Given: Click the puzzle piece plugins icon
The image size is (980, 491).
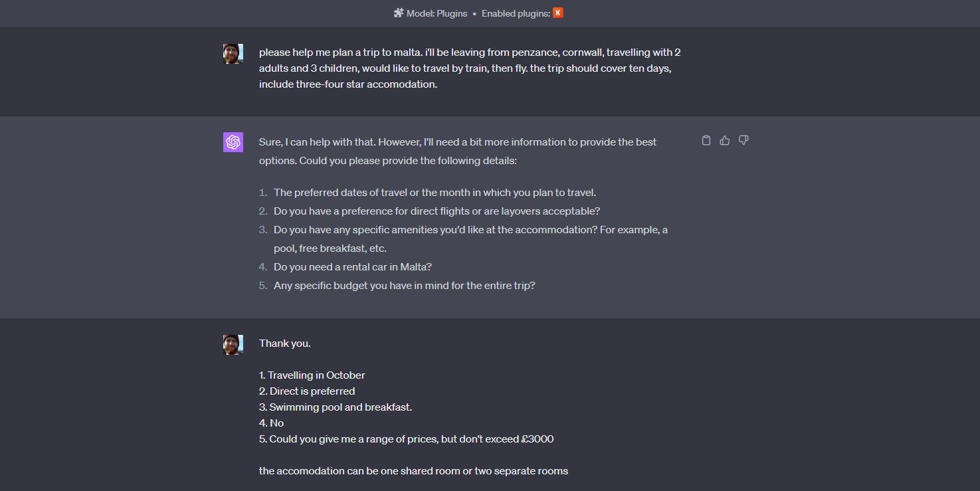Looking at the screenshot, I should point(399,13).
